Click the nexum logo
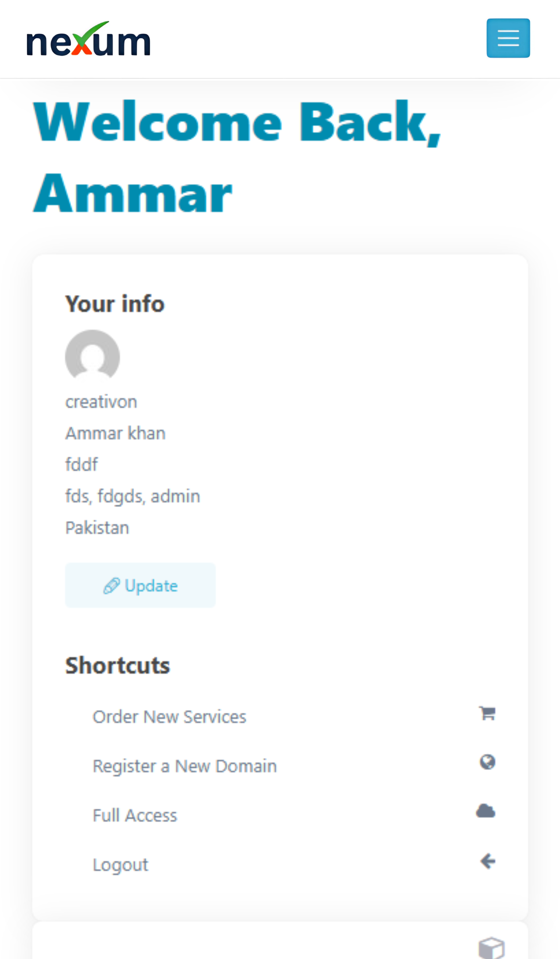The height and width of the screenshot is (959, 560). 88,39
